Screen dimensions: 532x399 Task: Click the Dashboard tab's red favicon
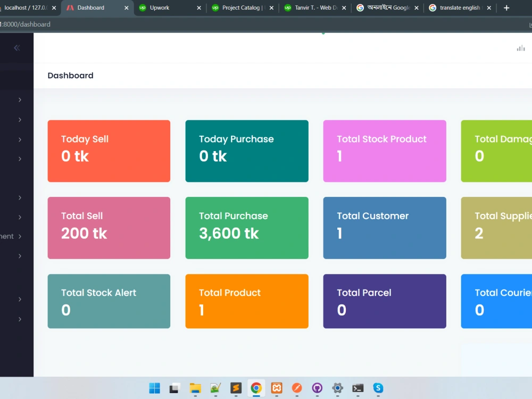click(70, 8)
